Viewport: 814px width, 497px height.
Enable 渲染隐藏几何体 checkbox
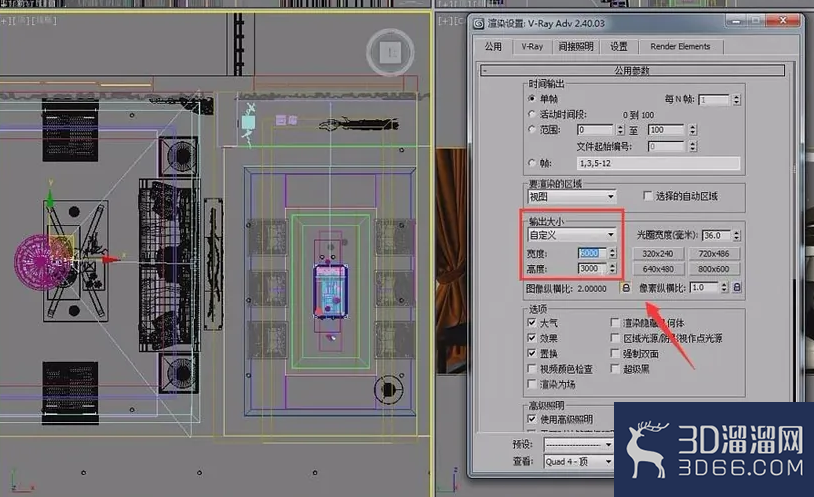coord(615,323)
